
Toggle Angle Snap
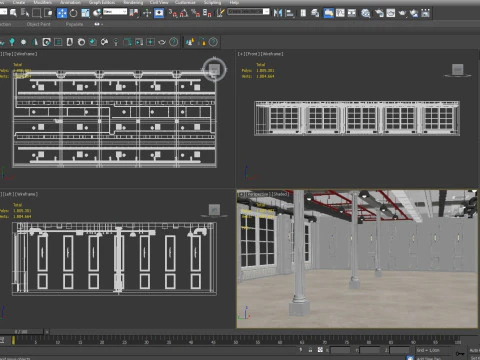184,13
